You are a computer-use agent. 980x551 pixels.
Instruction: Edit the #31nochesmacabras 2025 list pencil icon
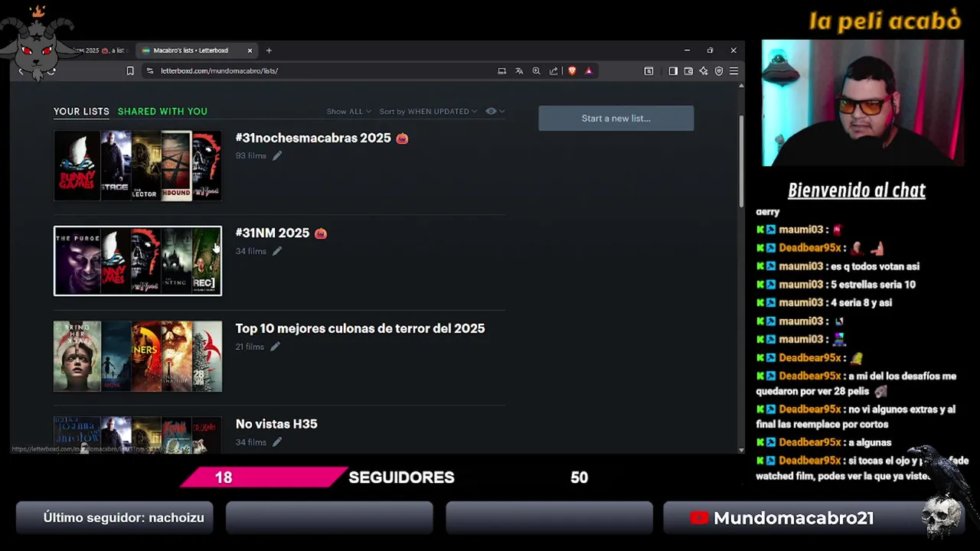tap(277, 155)
